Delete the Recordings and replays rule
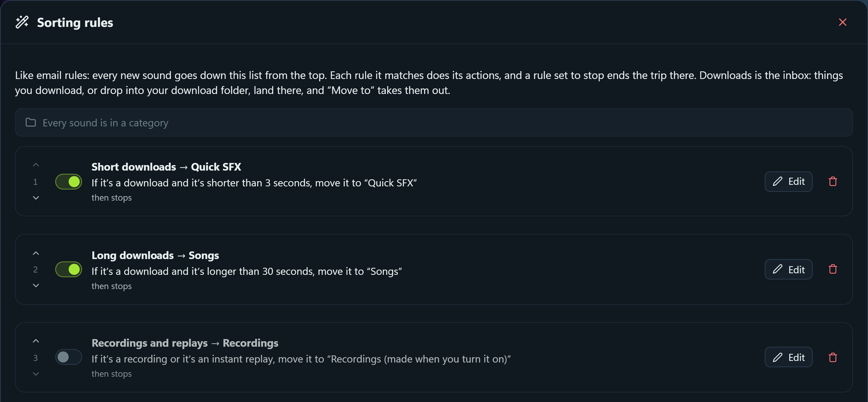 click(x=832, y=357)
